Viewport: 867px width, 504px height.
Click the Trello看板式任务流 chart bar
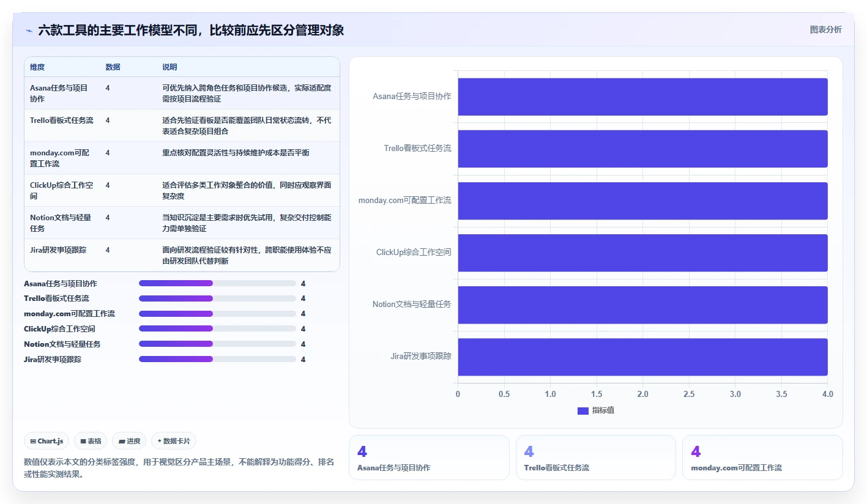click(642, 149)
